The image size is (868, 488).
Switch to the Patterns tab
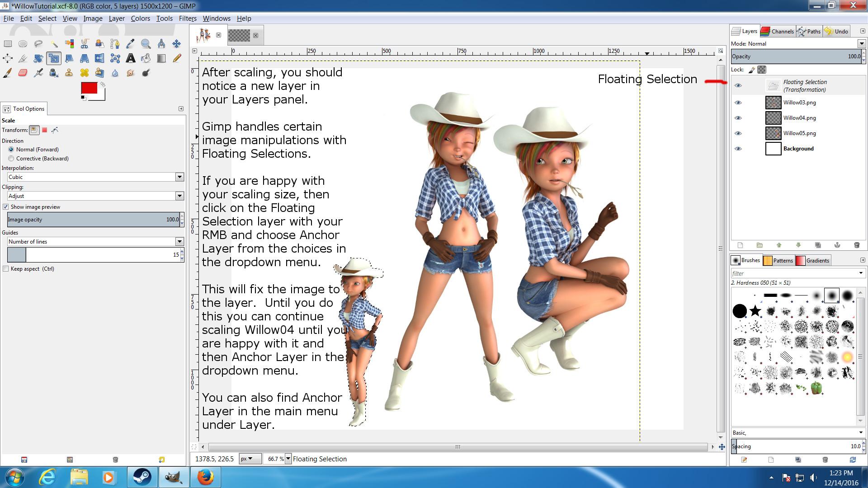pyautogui.click(x=778, y=261)
